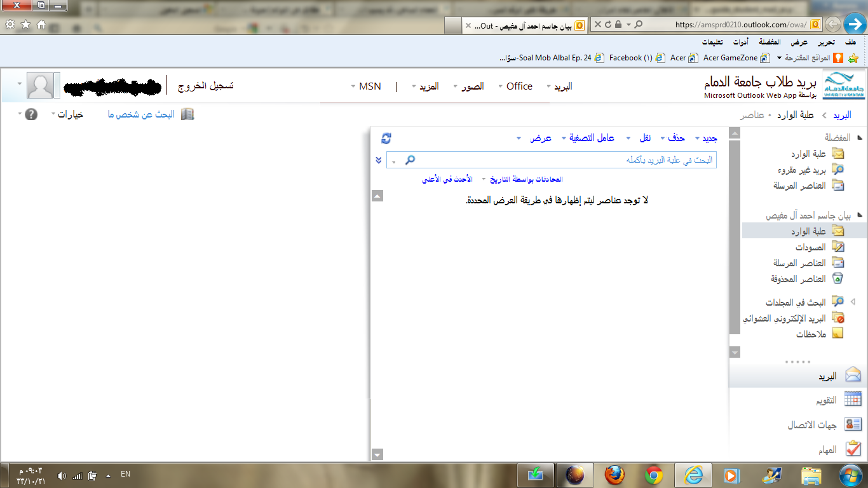Open Options (خيارات) dropdown menu
Screen dimensions: 868x488
point(70,115)
